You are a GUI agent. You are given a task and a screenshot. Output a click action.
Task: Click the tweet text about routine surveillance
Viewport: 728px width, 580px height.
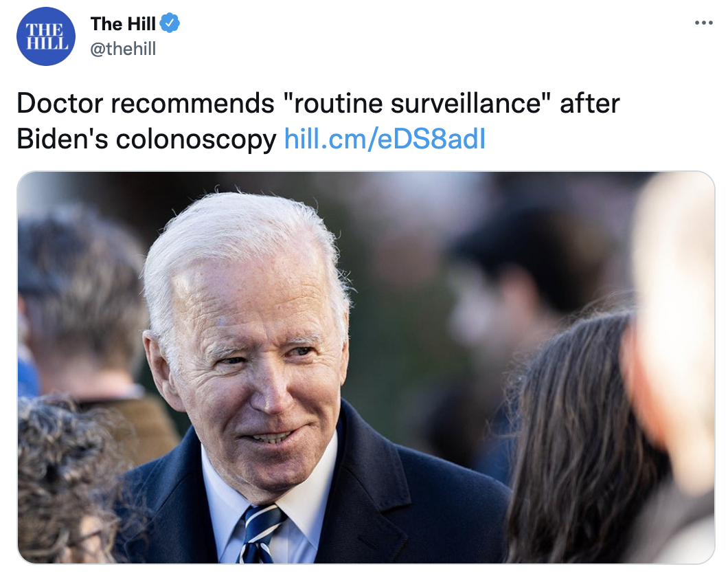pyautogui.click(x=318, y=121)
